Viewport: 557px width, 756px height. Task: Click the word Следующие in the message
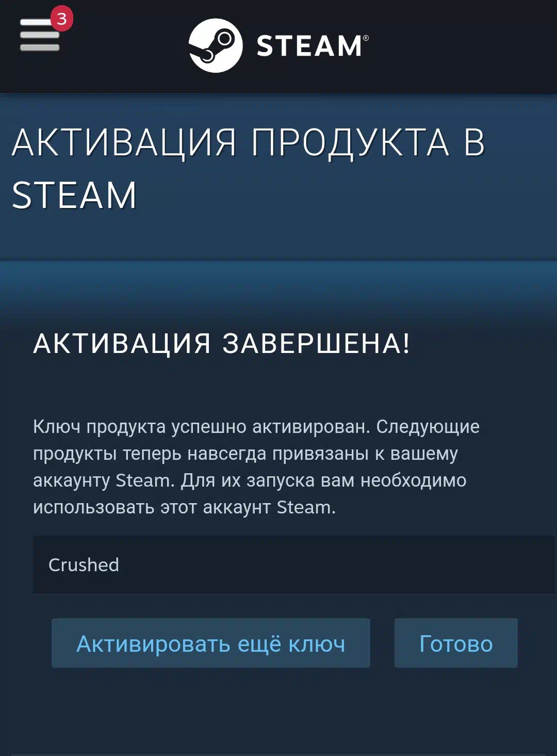click(x=428, y=427)
